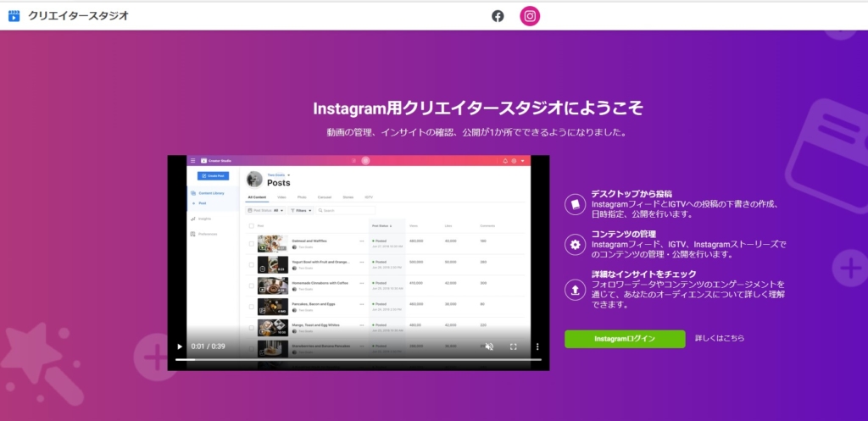Check the Pancakes, Bacon and Eggs checkbox
This screenshot has width=868, height=421.
pos(251,307)
